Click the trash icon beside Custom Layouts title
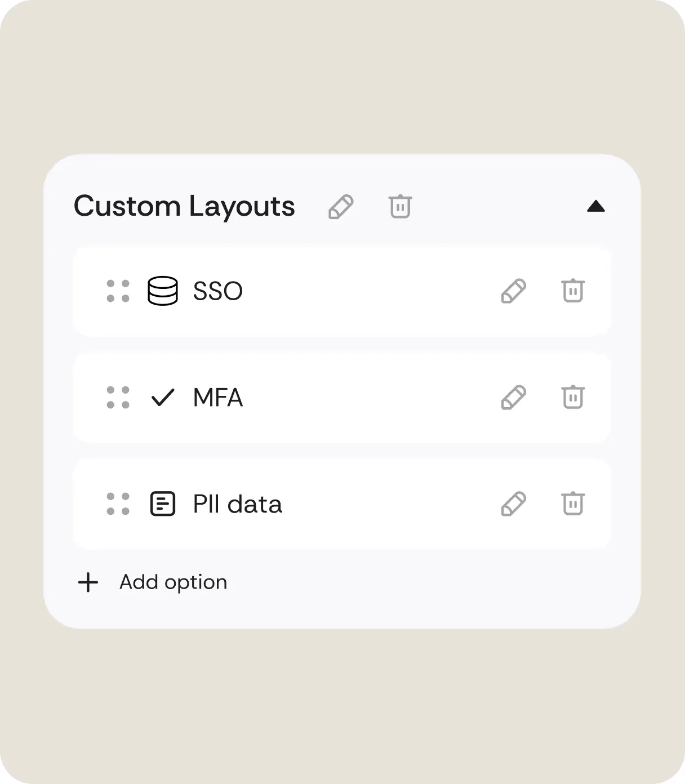The image size is (685, 784). [400, 207]
